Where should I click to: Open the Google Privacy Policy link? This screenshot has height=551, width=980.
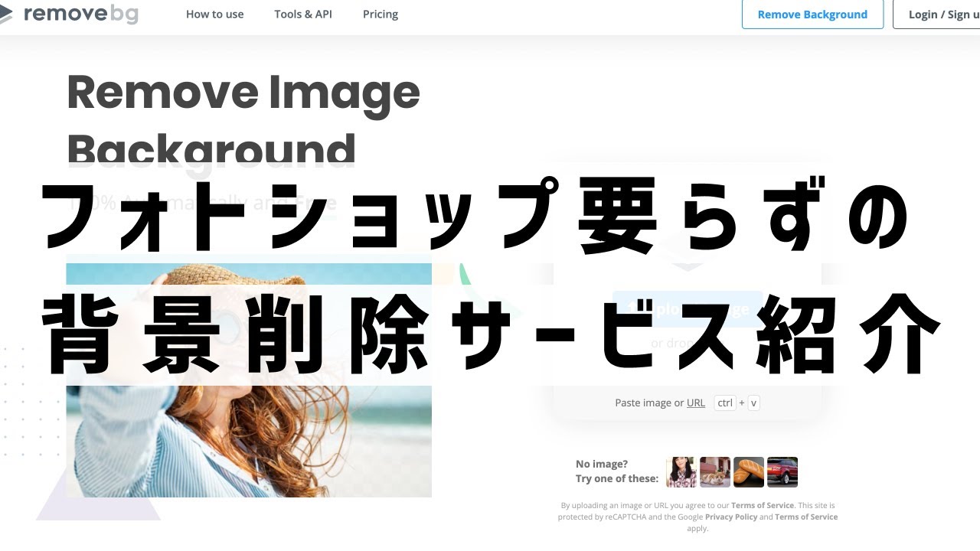[730, 517]
